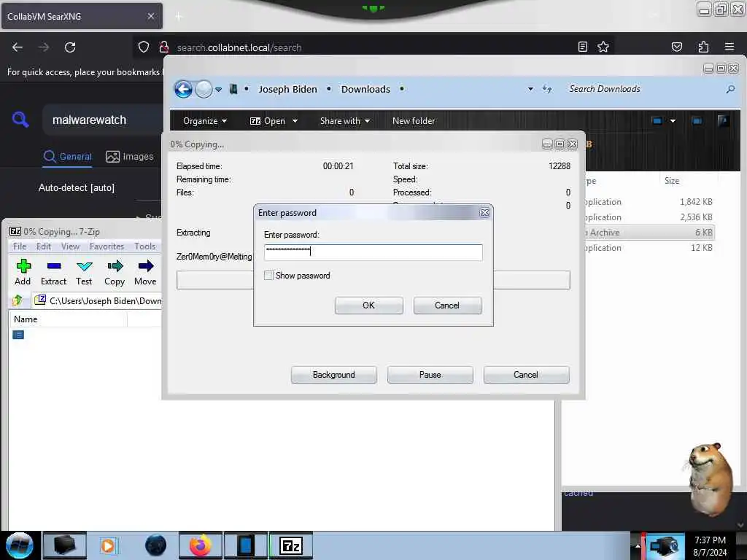
Task: Click Firefox taskbar icon
Action: point(201,545)
